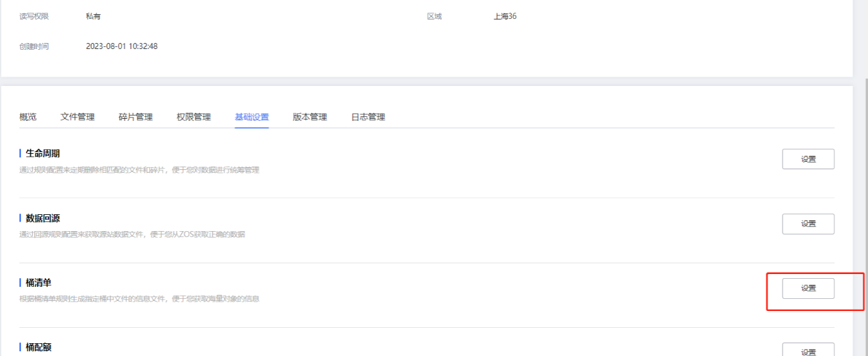Click the 数据回源 section heading

coord(42,218)
